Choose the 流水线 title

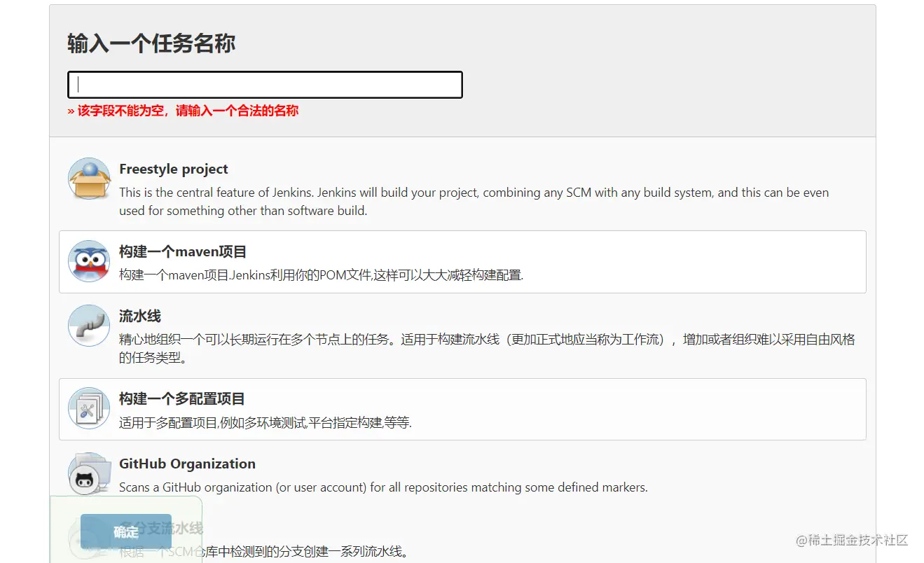pyautogui.click(x=140, y=317)
